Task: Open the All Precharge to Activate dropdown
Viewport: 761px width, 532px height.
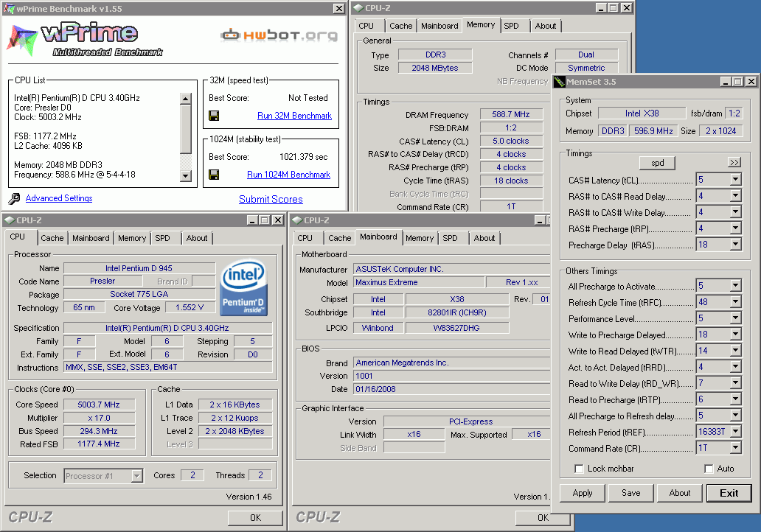Action: [x=736, y=286]
